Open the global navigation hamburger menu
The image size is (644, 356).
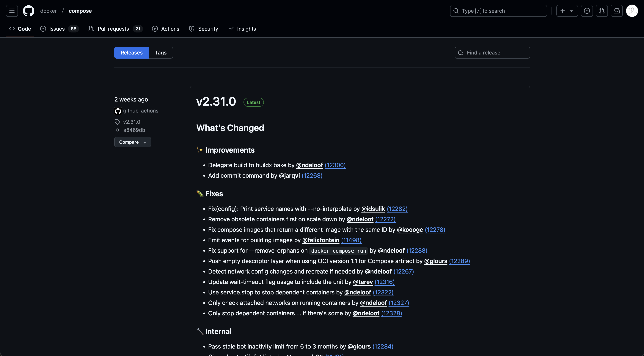coord(12,11)
